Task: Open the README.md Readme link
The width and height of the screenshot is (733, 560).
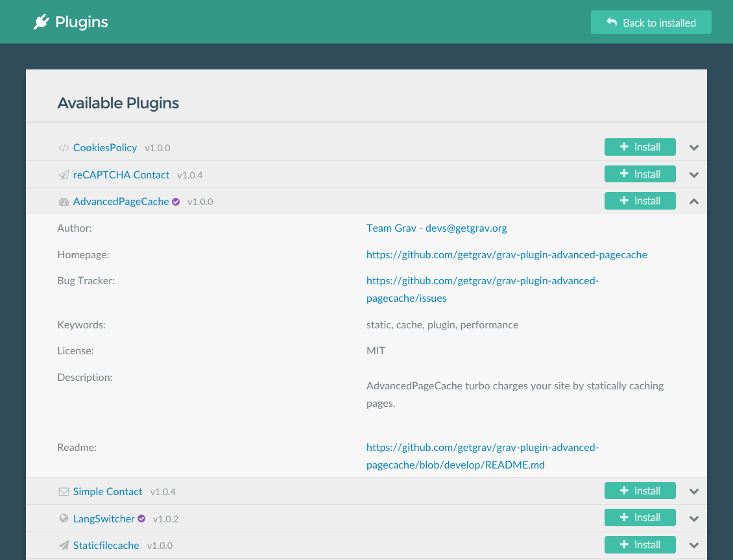Action: pyautogui.click(x=483, y=456)
